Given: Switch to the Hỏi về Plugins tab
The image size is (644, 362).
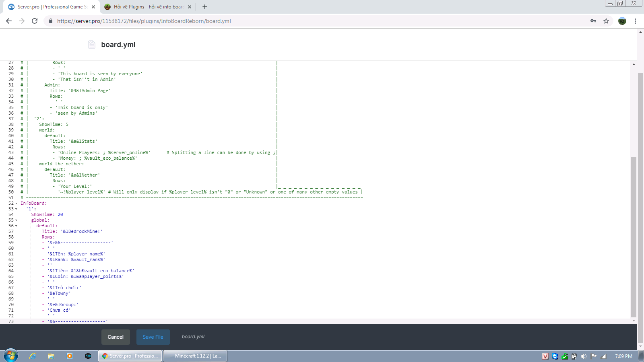Looking at the screenshot, I should coord(147,7).
